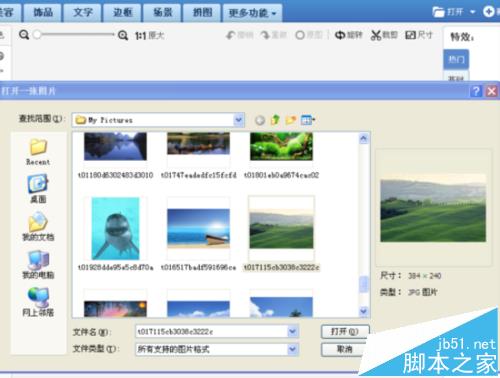Select the shark underwater thumbnail

pos(115,228)
